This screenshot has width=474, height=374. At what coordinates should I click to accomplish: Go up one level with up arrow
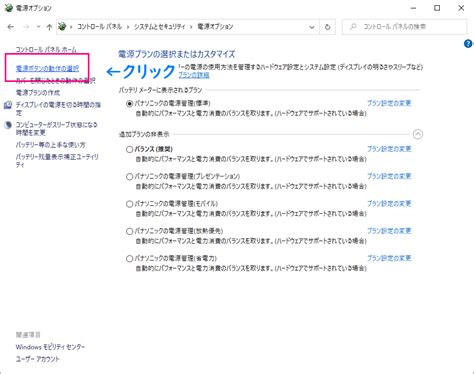click(49, 27)
